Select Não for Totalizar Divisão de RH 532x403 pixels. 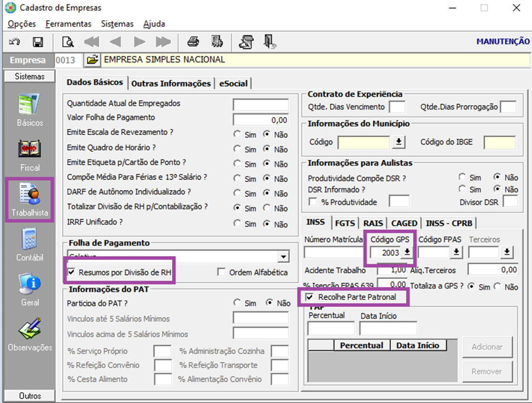pos(267,208)
